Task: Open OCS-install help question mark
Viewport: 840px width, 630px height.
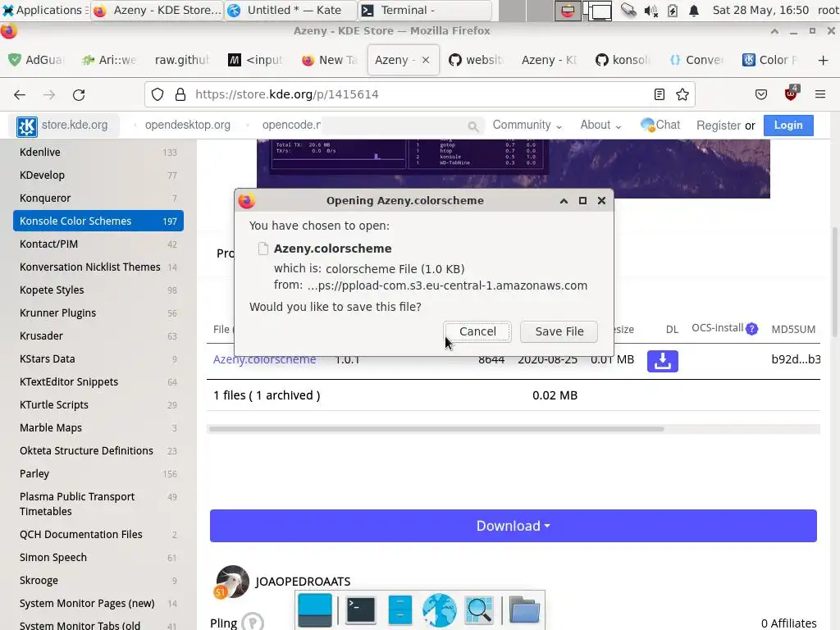Action: click(x=752, y=329)
